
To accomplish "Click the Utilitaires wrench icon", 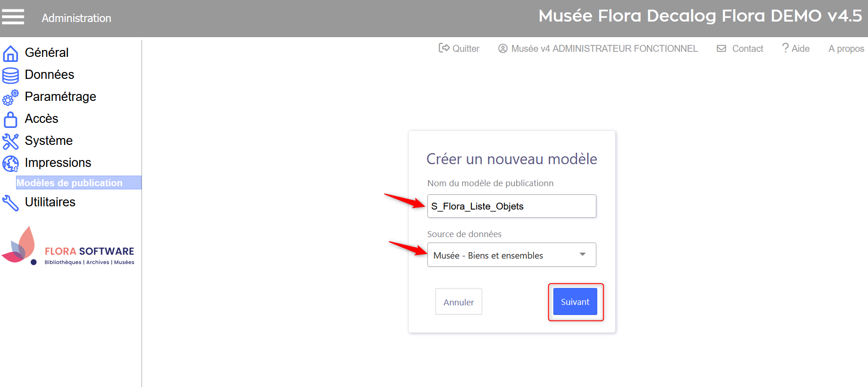I will (x=11, y=203).
